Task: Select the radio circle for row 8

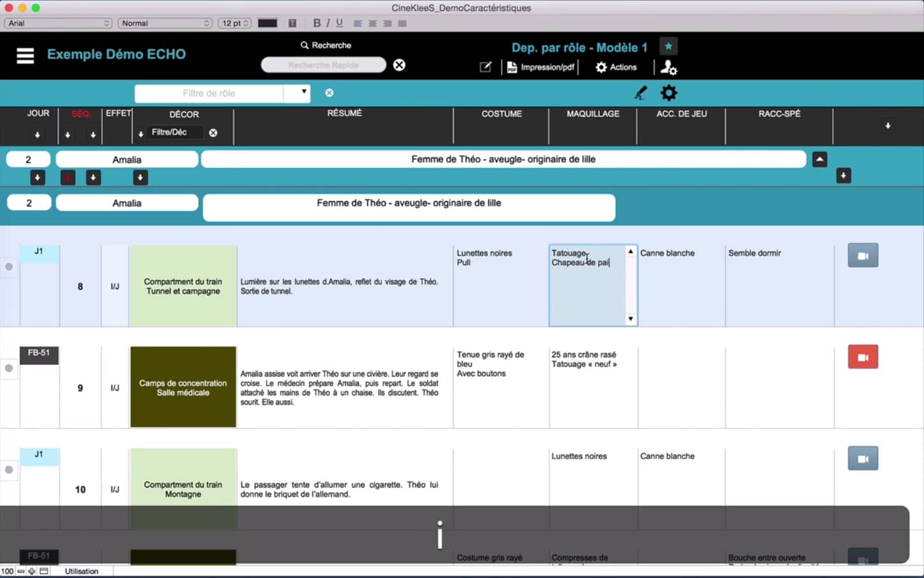Action: coord(9,267)
